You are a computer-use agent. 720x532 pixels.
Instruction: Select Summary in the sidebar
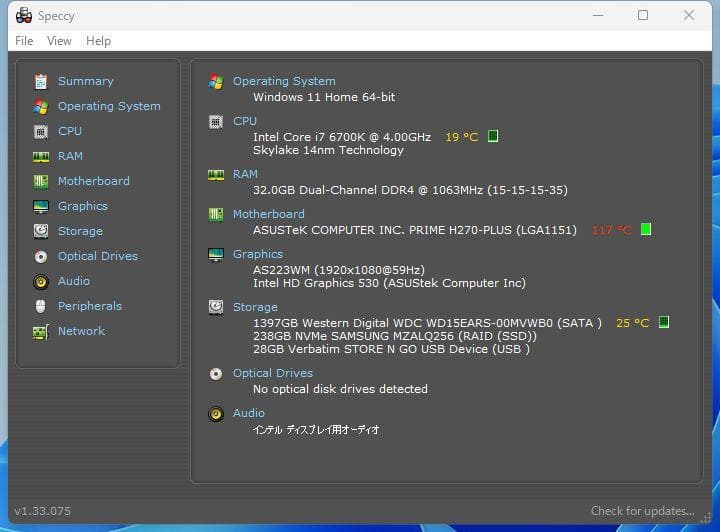point(86,81)
